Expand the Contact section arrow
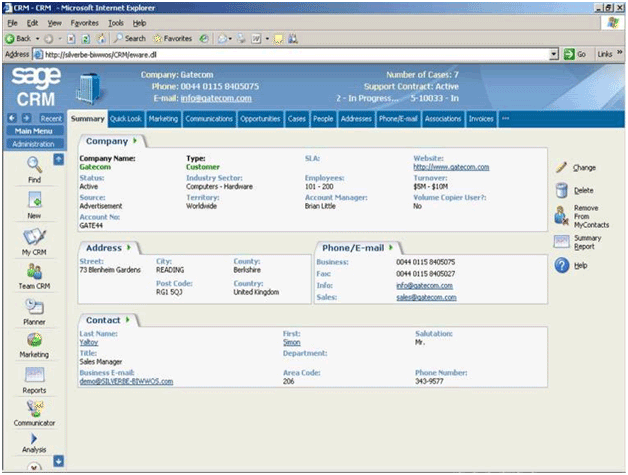This screenshot has width=628, height=475. 128,320
